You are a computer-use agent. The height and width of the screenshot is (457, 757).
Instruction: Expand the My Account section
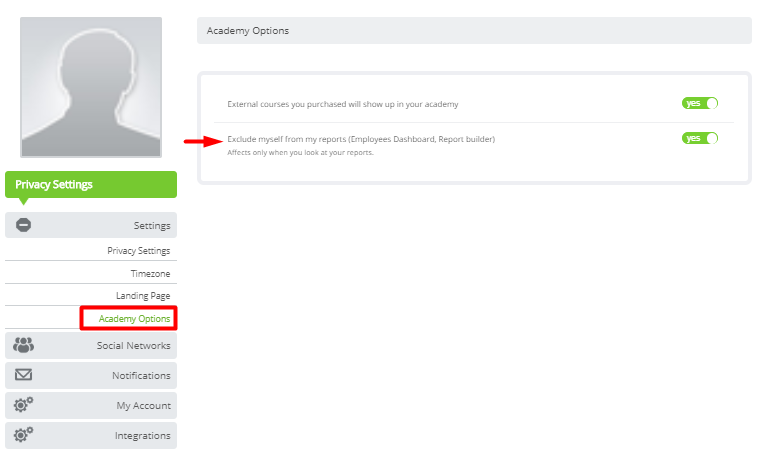coord(91,405)
